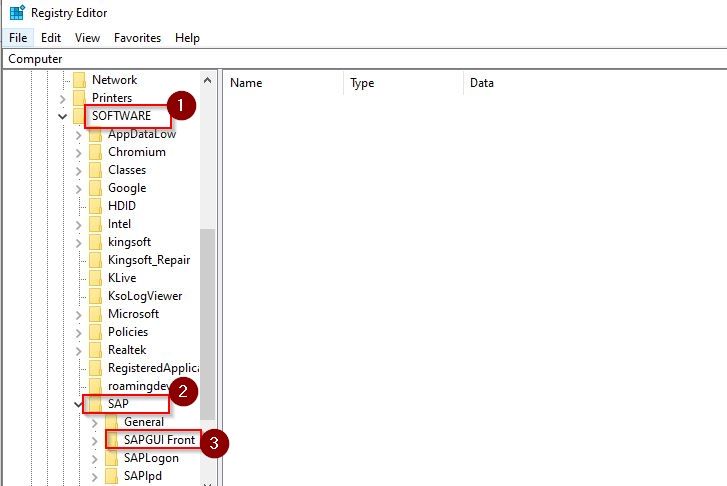Open the Favorites menu
Viewport: 727px width, 486px height.
pyautogui.click(x=137, y=38)
